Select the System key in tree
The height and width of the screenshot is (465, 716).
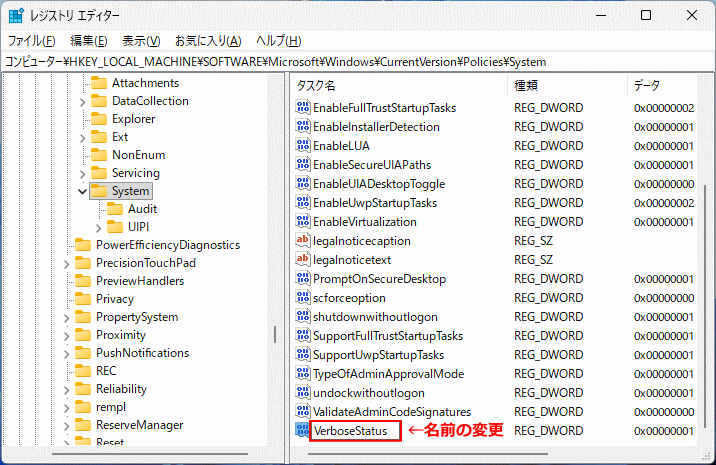point(130,191)
